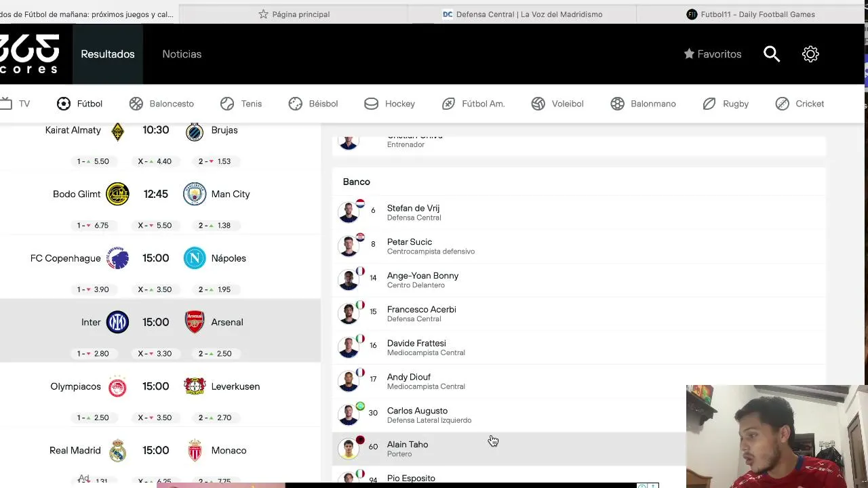Viewport: 868px width, 488px height.
Task: Open the Bodo Glimt 12:45 match time
Action: pyautogui.click(x=155, y=194)
